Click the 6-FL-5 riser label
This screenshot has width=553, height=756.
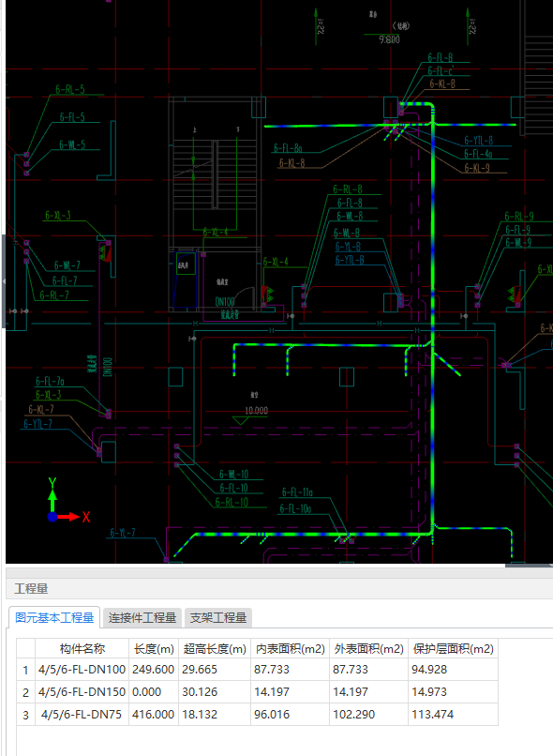[72, 117]
